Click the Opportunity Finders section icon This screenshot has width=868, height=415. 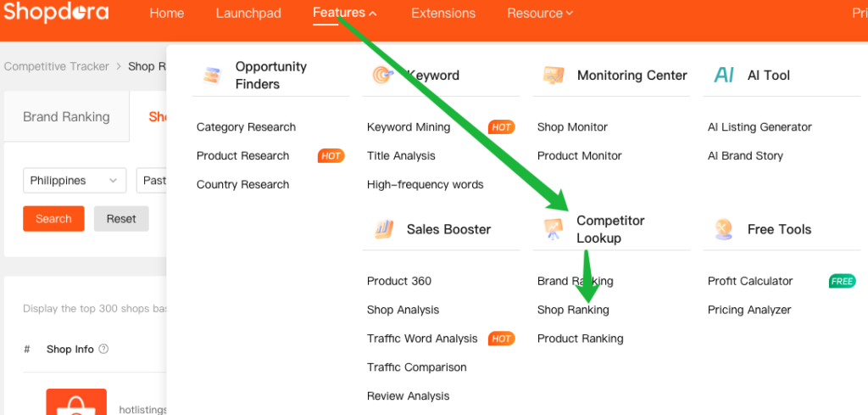212,76
